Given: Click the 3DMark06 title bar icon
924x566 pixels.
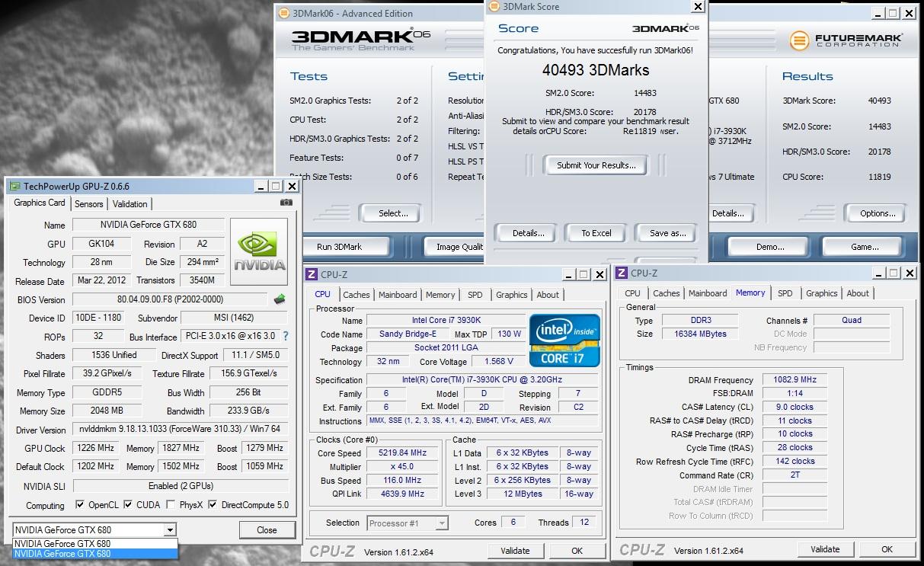Looking at the screenshot, I should pos(284,13).
